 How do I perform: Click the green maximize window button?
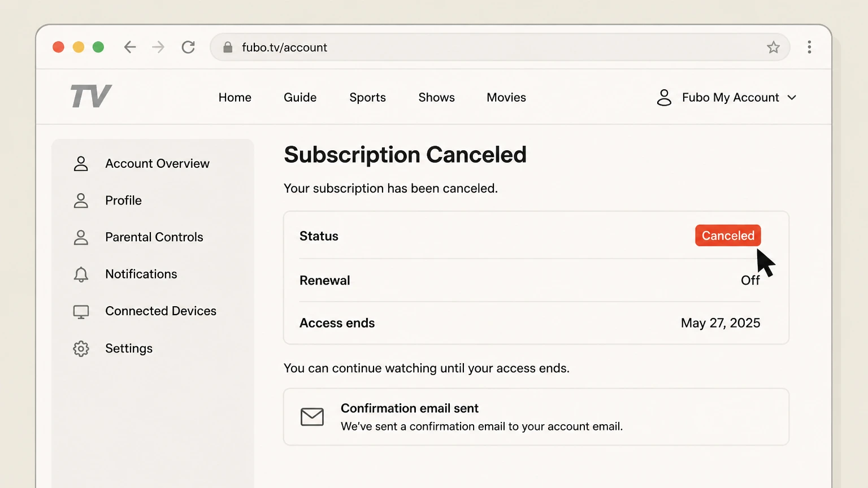point(98,47)
